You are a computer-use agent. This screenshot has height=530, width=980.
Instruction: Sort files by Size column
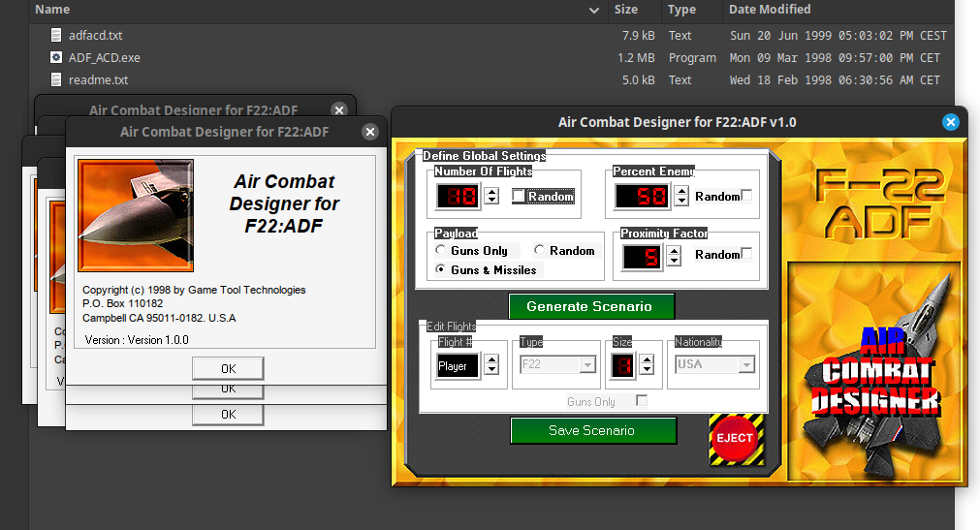[625, 10]
